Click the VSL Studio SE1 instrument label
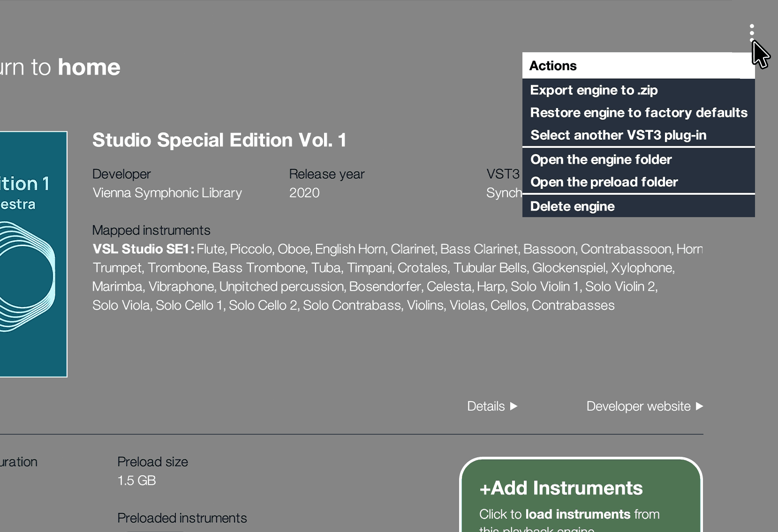 pyautogui.click(x=143, y=249)
